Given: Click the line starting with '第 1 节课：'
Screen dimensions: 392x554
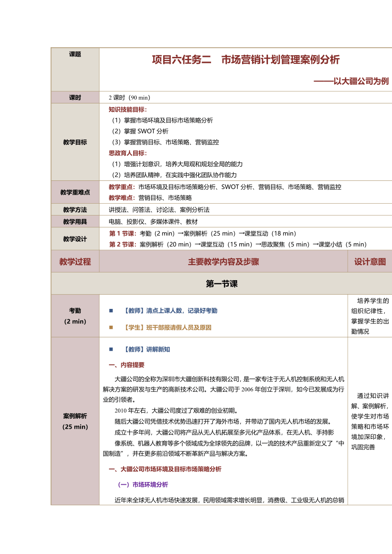Looking at the screenshot, I should (203, 233).
